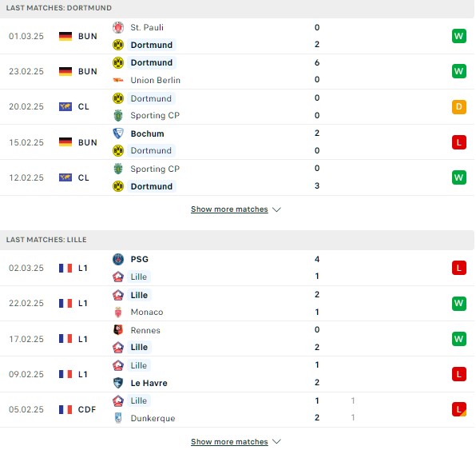Screen dimensions: 476x454
Task: Click the Union Berlin club logo
Action: (x=118, y=80)
